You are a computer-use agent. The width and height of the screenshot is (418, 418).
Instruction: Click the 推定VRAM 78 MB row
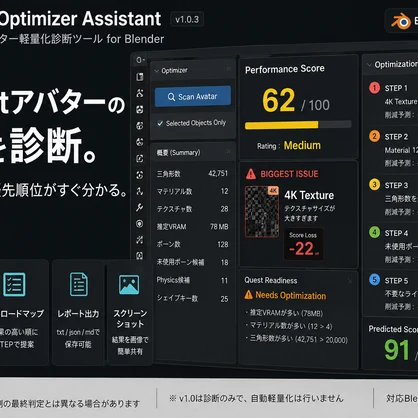pyautogui.click(x=193, y=227)
